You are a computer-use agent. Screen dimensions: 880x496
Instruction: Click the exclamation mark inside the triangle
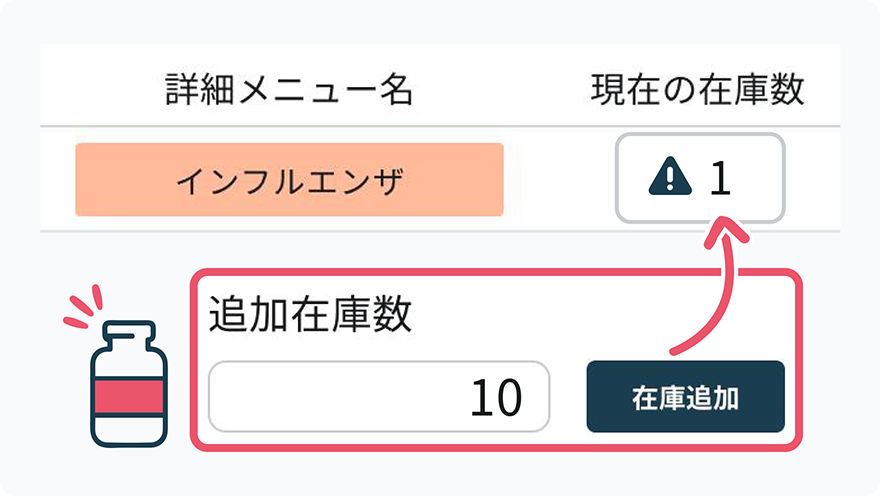pos(670,179)
